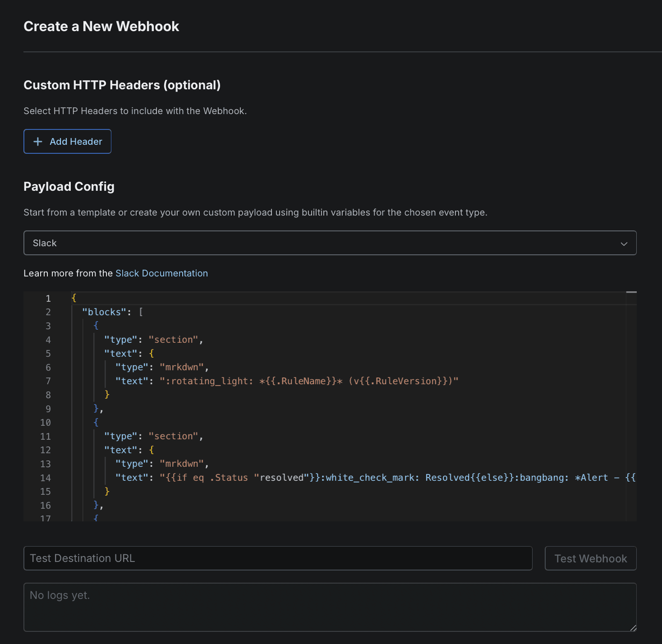Click line number 4 in the gutter
662x644 pixels.
(x=48, y=340)
